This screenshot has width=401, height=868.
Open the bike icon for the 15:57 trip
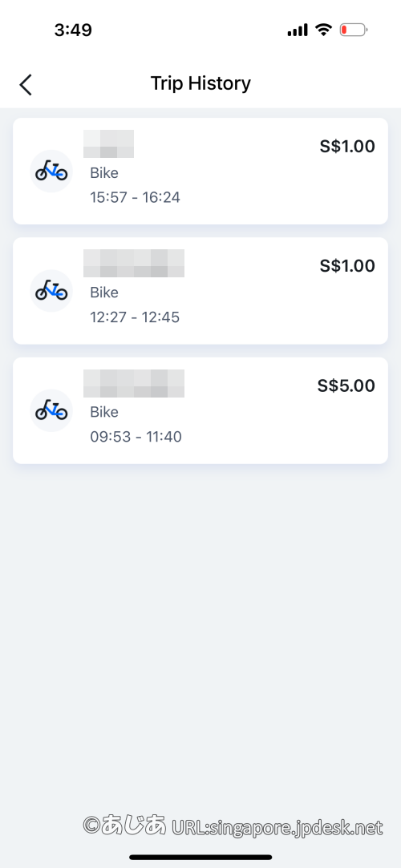[x=51, y=171]
